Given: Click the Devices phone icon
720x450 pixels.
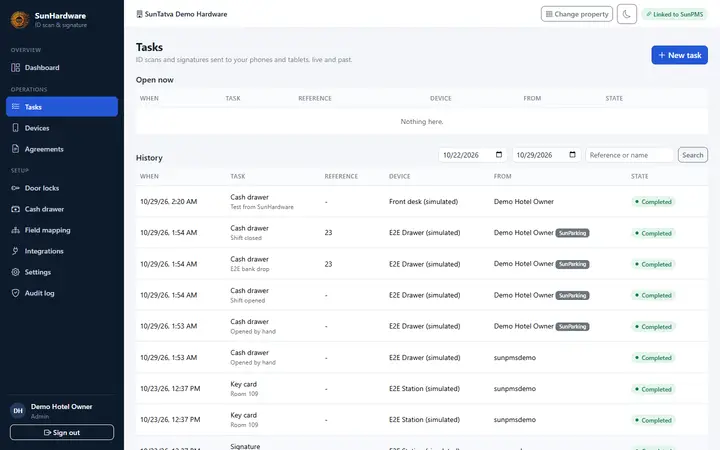Looking at the screenshot, I should (16, 128).
